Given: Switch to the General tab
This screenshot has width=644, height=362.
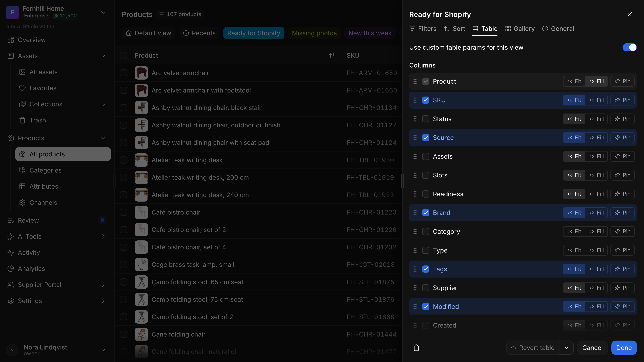Looking at the screenshot, I should point(558,29).
